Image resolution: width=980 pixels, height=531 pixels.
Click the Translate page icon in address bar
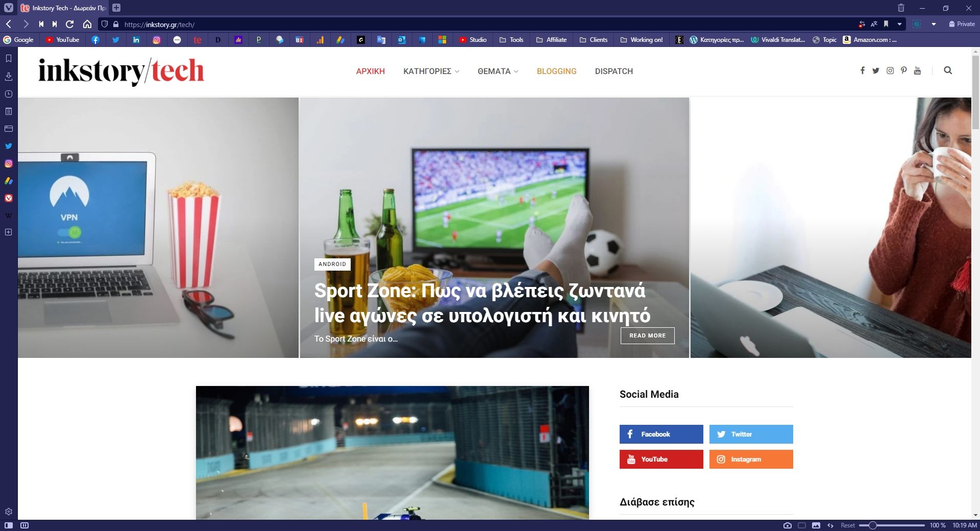pos(874,24)
